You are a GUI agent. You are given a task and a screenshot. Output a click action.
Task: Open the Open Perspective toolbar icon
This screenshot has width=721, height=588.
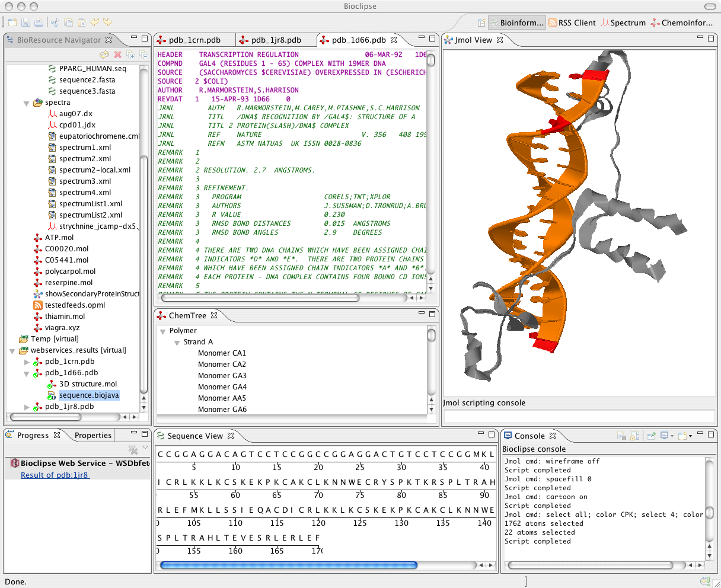(481, 23)
